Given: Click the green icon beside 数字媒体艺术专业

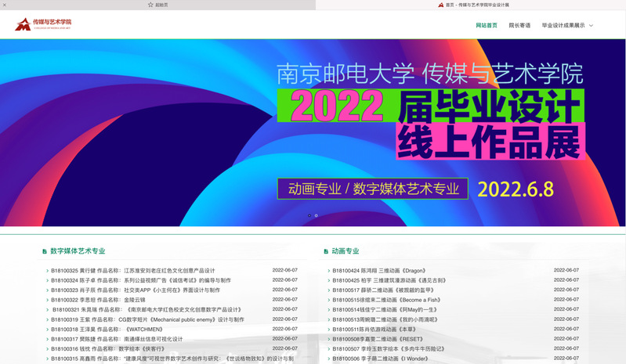Looking at the screenshot, I should [45, 252].
